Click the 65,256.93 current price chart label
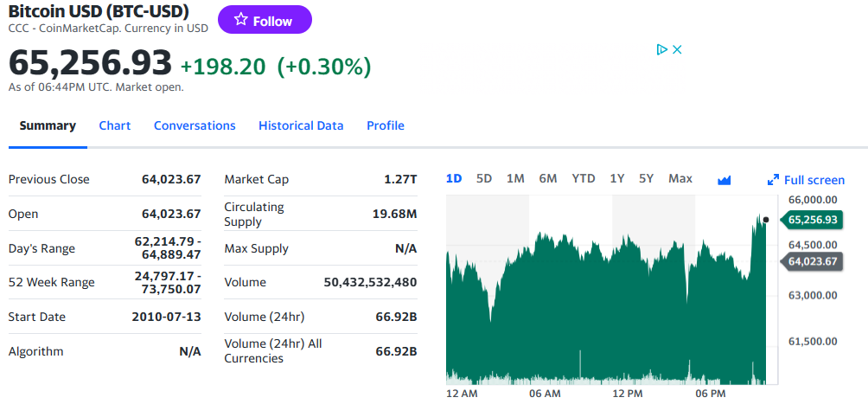The image size is (868, 404). [x=812, y=220]
